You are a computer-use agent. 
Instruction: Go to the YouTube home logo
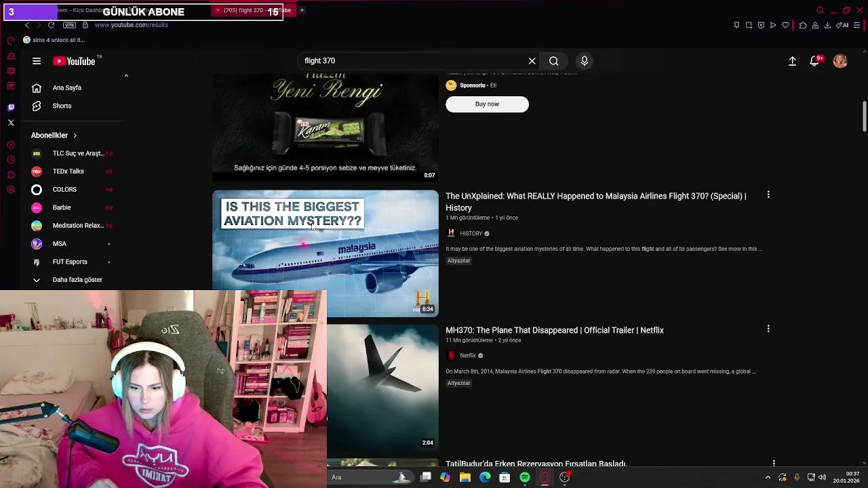point(74,61)
